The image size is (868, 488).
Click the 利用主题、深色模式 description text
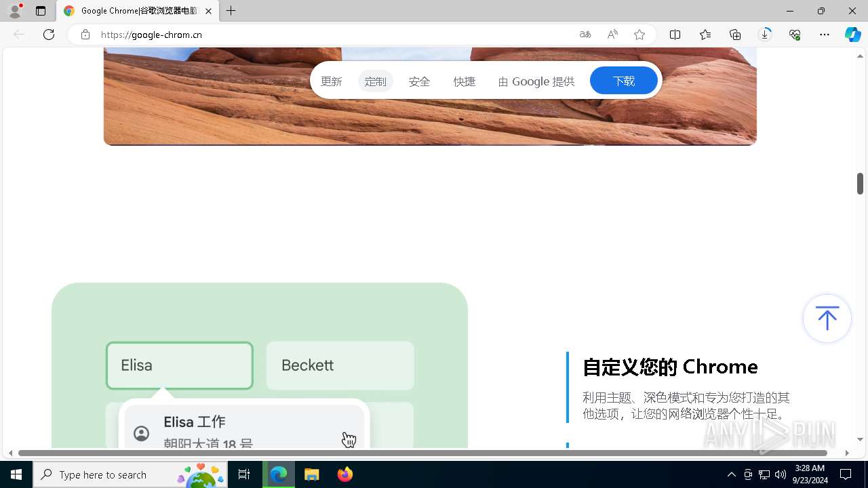(686, 405)
